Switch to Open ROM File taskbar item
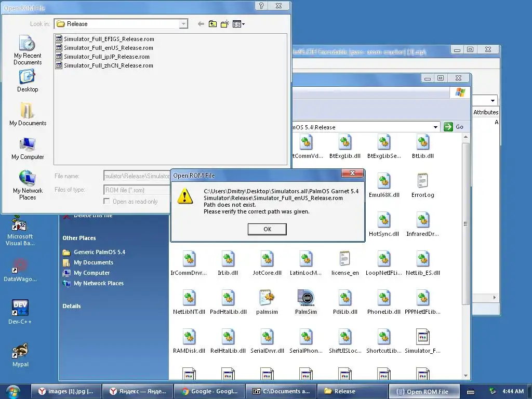Image resolution: width=532 pixels, height=399 pixels. point(424,391)
